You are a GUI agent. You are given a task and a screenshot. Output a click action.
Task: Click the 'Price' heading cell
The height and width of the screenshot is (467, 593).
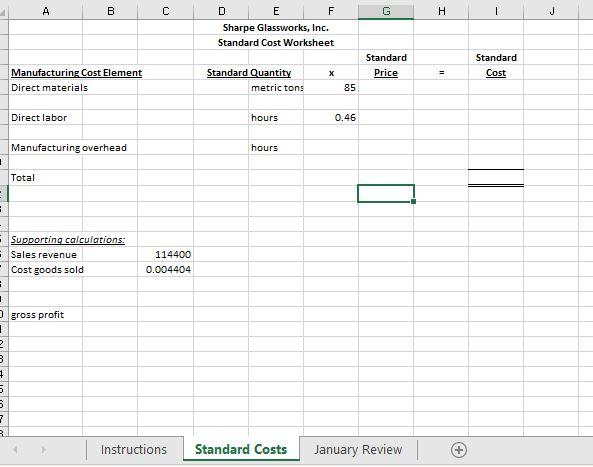pyautogui.click(x=386, y=73)
